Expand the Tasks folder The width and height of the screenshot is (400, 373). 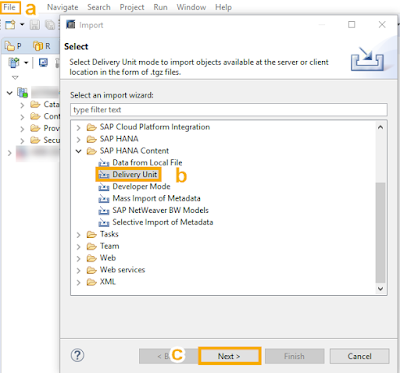(79, 235)
